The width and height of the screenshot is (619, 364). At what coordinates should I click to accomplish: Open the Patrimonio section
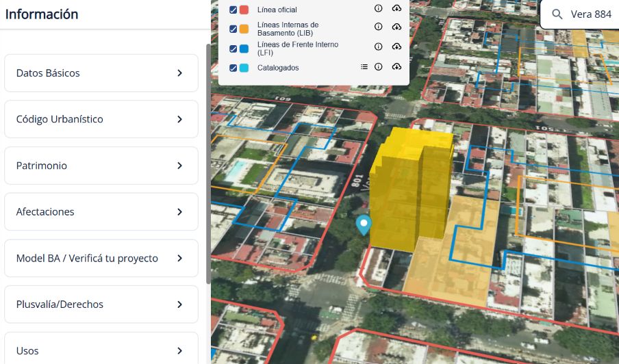click(101, 166)
